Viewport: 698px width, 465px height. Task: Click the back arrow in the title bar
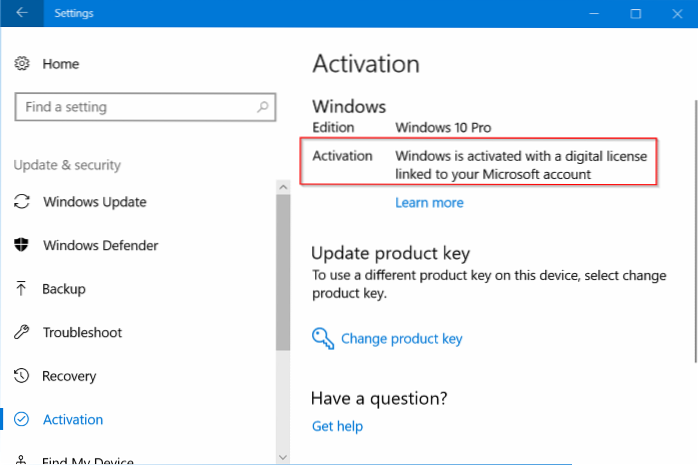(x=22, y=14)
